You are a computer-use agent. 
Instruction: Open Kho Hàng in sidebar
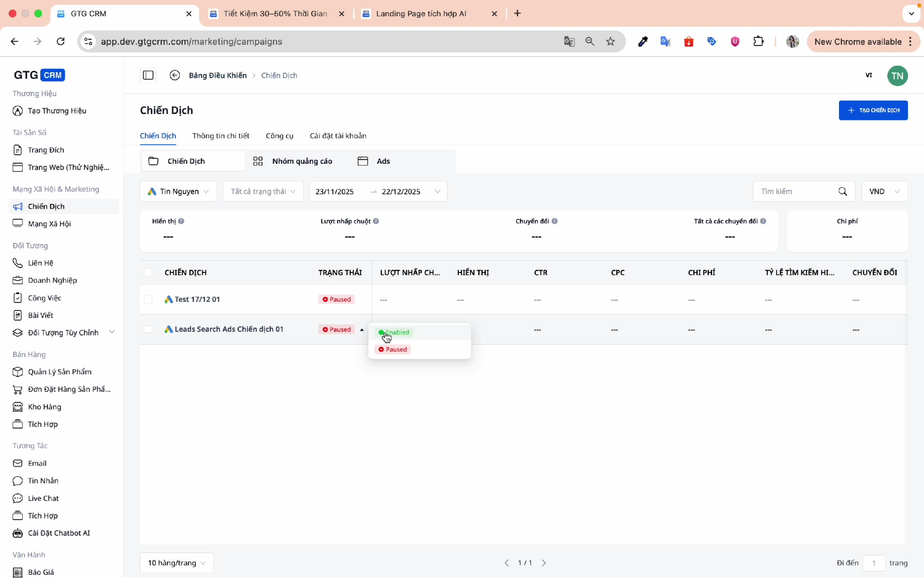click(x=45, y=407)
